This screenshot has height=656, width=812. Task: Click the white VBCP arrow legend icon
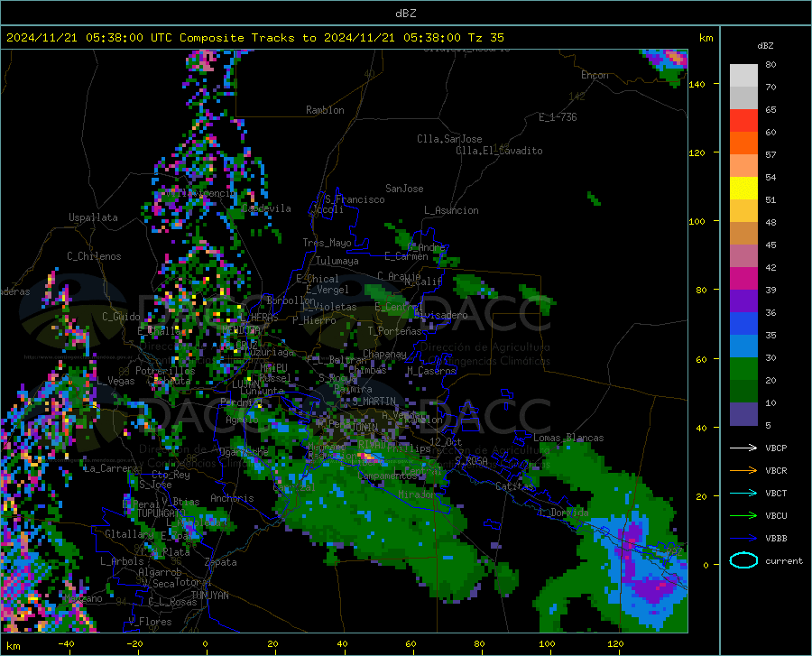[x=743, y=448]
